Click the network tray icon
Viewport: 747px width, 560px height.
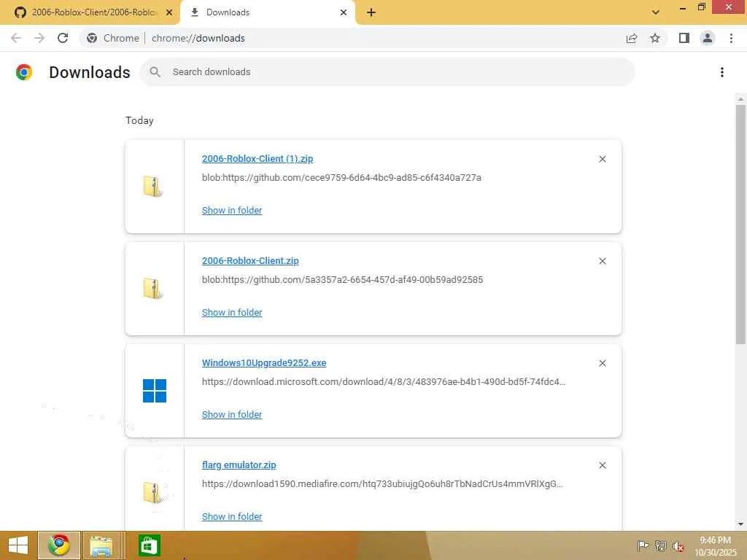[x=660, y=545]
